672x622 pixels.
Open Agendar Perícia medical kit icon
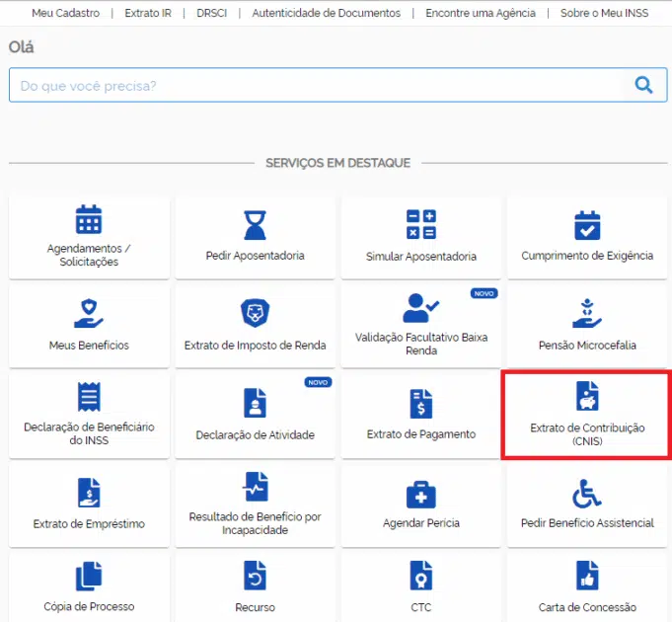tap(421, 495)
